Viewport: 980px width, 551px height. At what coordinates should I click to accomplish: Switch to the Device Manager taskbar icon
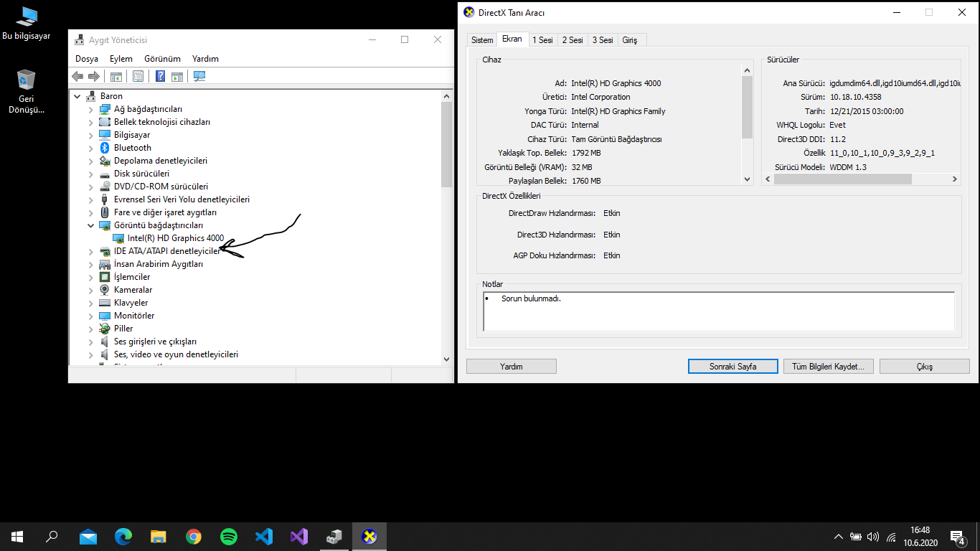pyautogui.click(x=334, y=536)
